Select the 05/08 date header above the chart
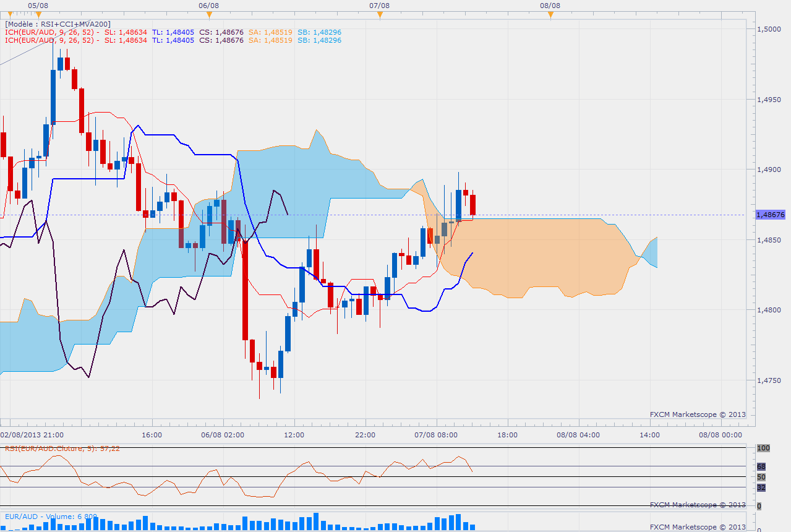Screen dimensions: 791x532 (x=38, y=5)
